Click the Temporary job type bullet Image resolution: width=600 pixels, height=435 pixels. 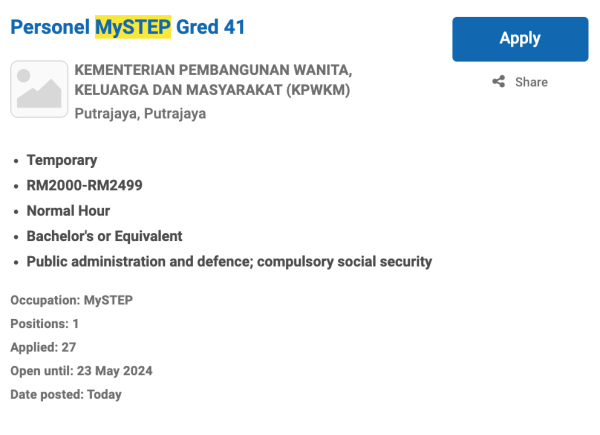62,160
